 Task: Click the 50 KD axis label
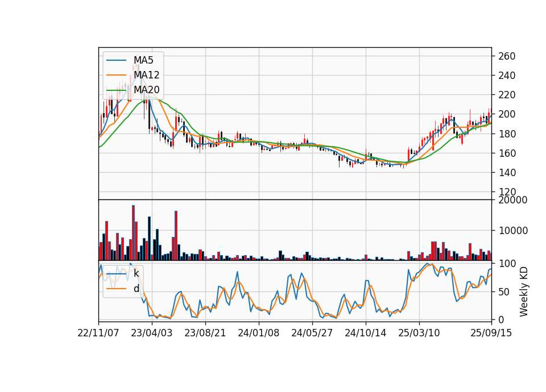click(x=504, y=292)
